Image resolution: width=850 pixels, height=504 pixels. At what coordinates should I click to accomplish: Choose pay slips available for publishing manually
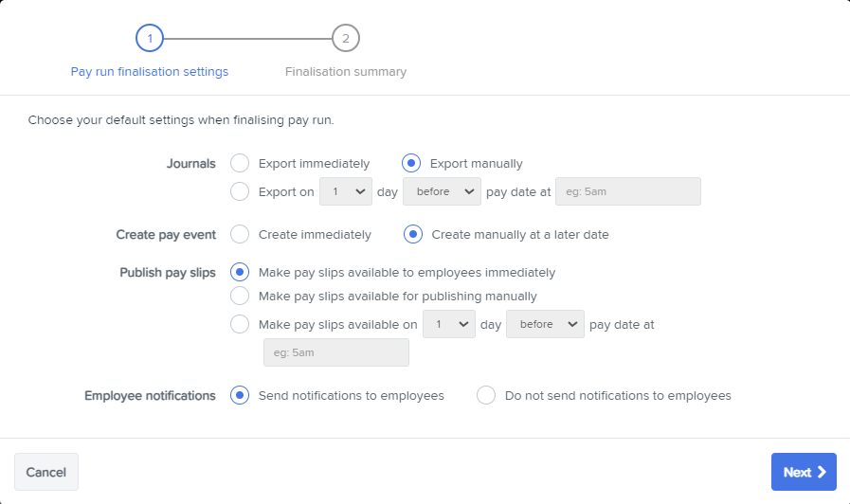click(x=240, y=296)
